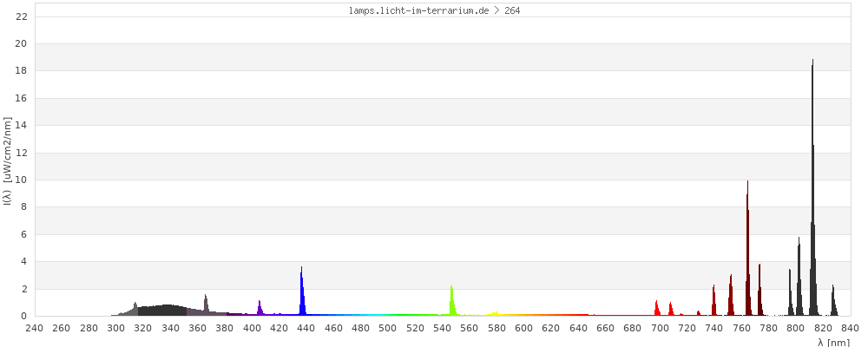Click the x-axis tick label 400
Image resolution: width=868 pixels, height=347 pixels.
[252, 328]
